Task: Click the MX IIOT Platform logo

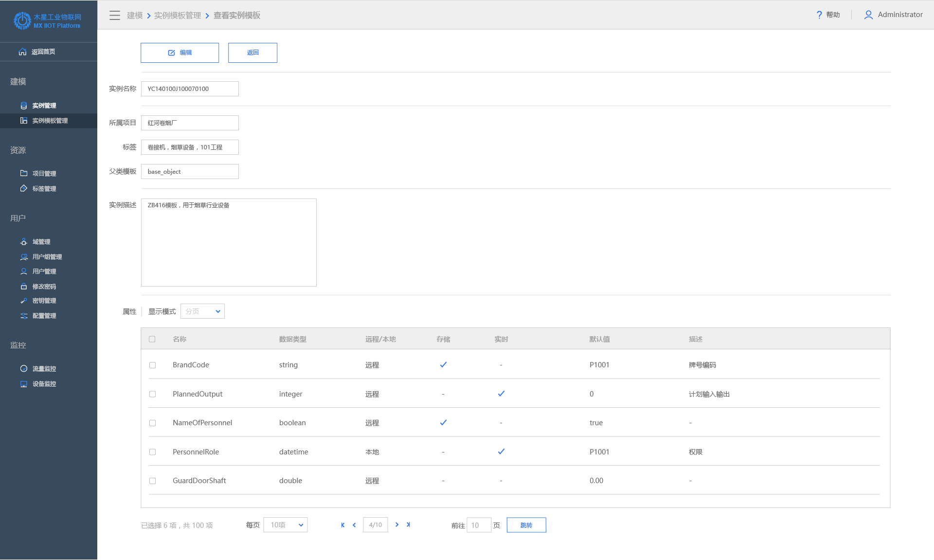Action: click(47, 21)
